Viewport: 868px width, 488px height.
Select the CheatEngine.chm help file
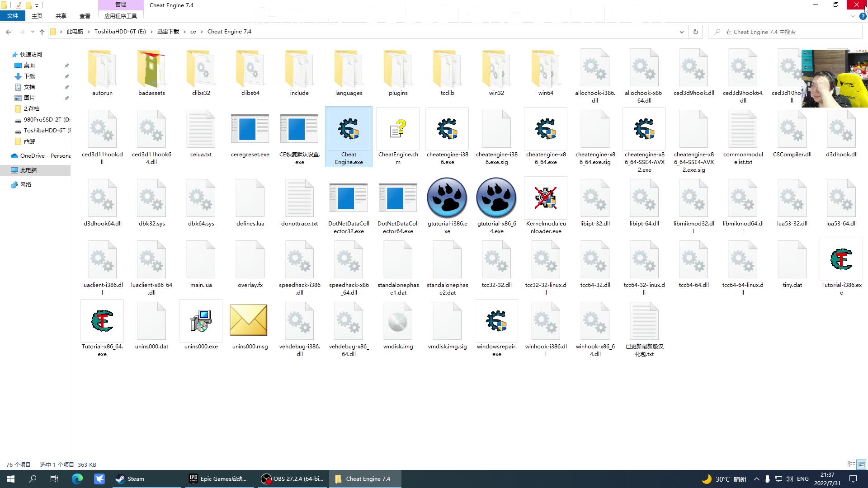[398, 129]
